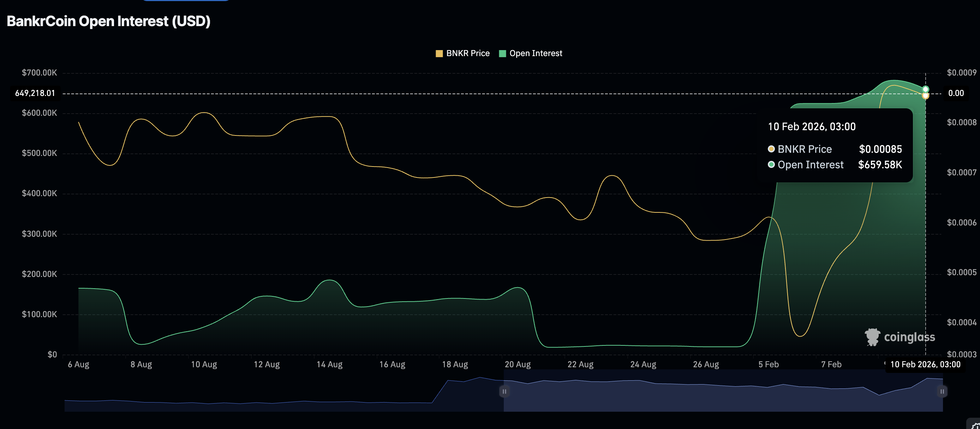This screenshot has height=429, width=980.
Task: Click the green tooltip dot beside Open Interest
Action: pos(771,164)
